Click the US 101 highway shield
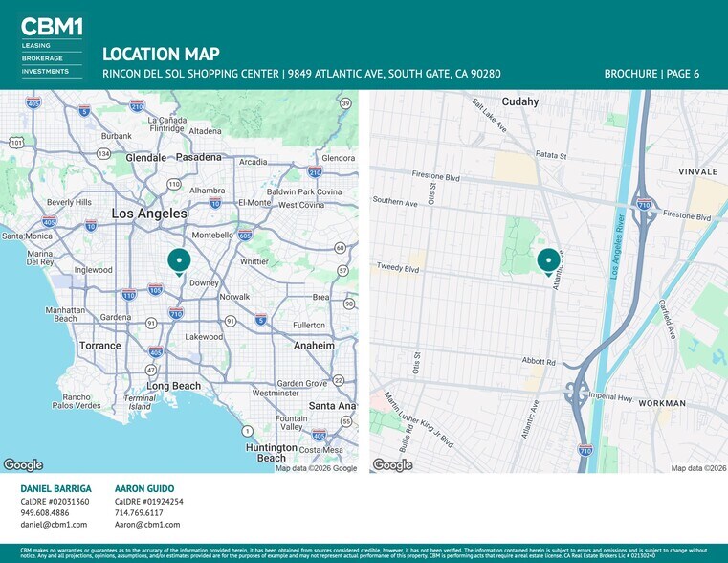The image size is (728, 563). point(16,142)
